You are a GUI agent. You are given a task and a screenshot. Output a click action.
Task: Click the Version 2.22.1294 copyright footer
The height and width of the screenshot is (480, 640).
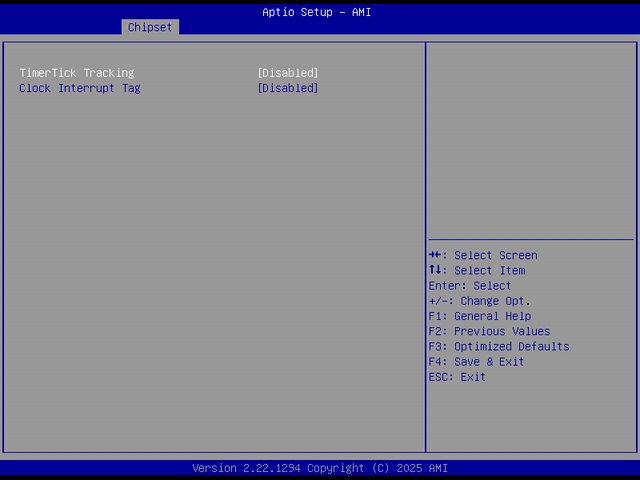tap(320, 468)
